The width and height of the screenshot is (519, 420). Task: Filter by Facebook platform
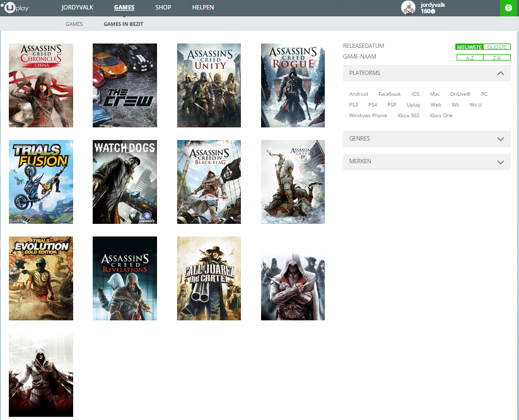click(390, 94)
